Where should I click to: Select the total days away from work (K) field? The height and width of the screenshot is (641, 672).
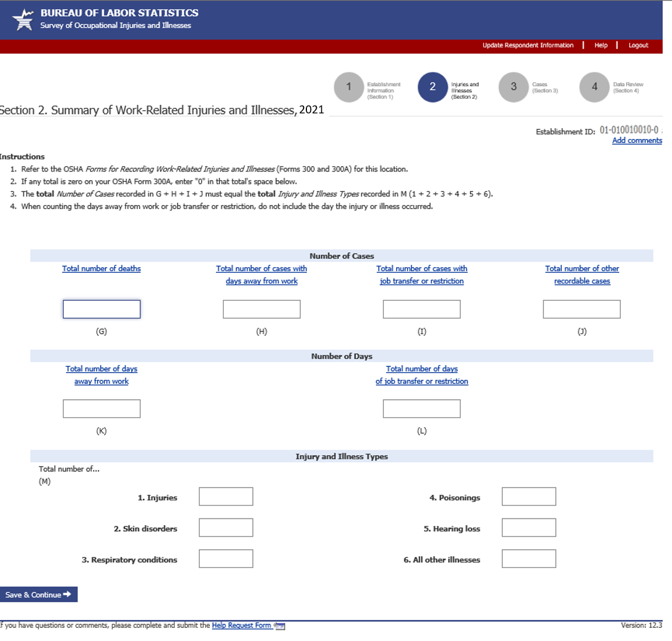(101, 409)
